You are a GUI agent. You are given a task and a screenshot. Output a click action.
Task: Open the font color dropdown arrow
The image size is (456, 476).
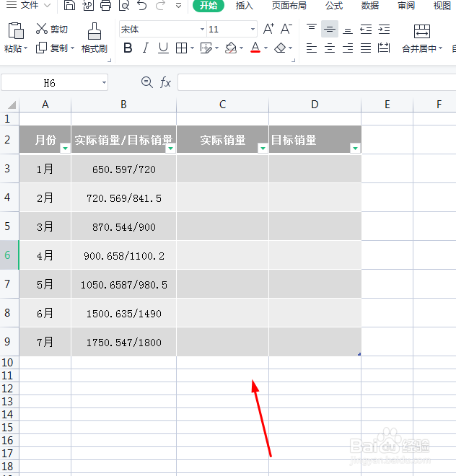pos(266,48)
